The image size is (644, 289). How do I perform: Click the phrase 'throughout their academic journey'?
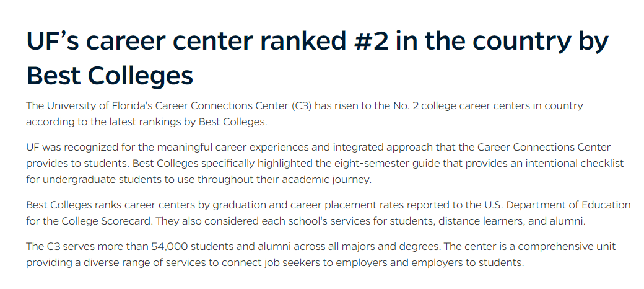pos(284,180)
